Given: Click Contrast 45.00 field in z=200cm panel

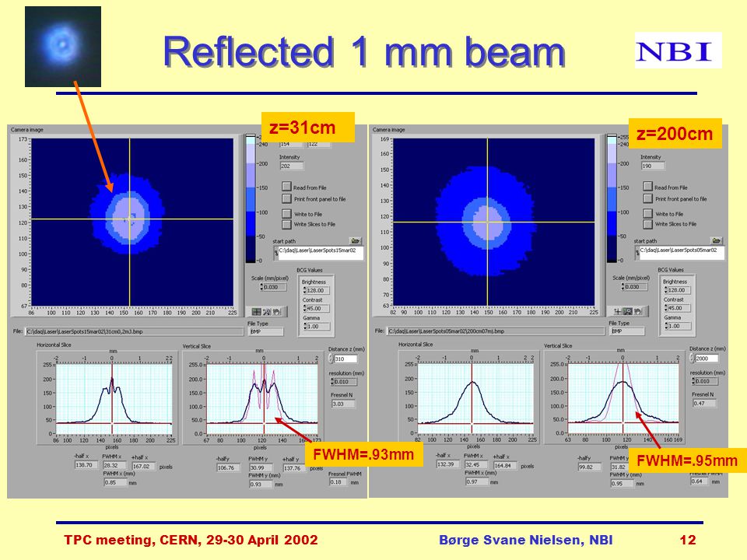Looking at the screenshot, I should [x=679, y=308].
